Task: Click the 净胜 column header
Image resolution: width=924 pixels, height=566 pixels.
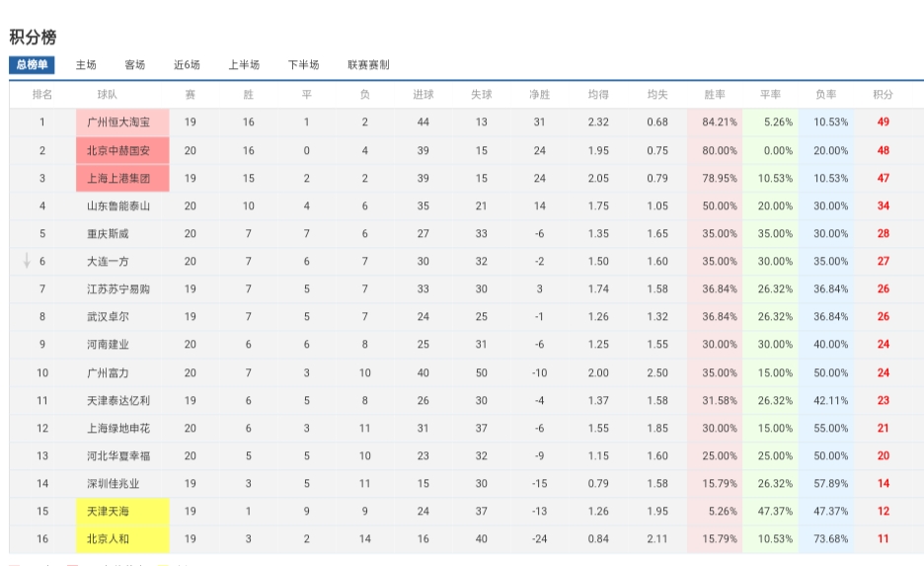Action: (540, 95)
